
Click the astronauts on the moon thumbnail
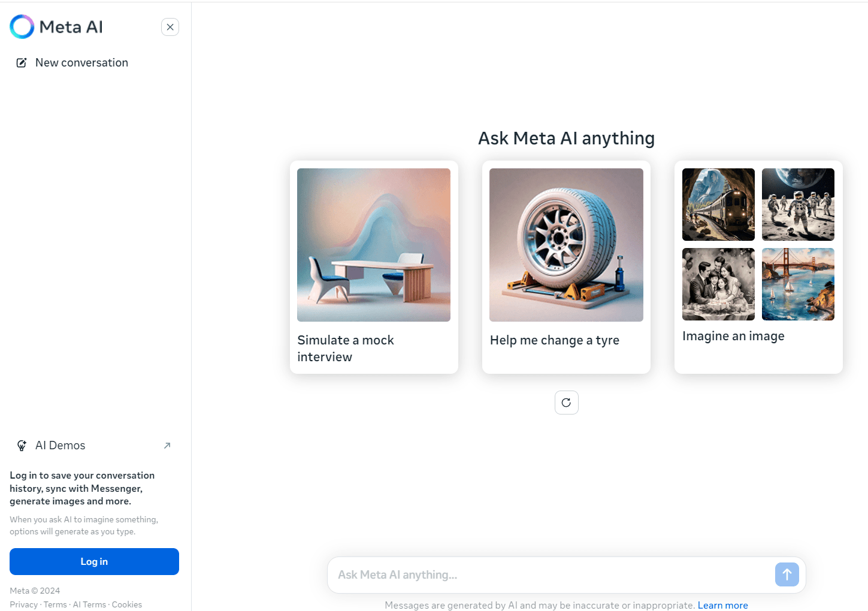tap(798, 204)
